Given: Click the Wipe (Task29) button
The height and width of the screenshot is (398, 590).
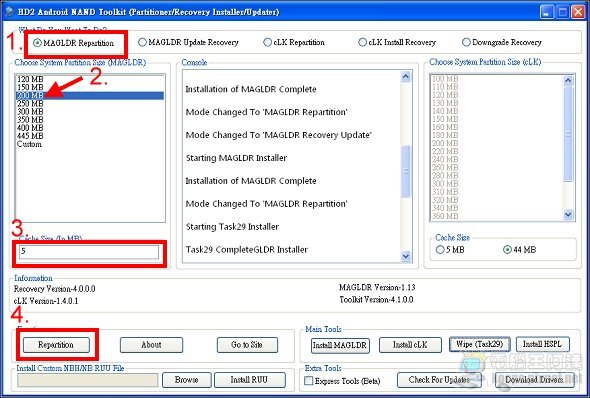Looking at the screenshot, I should click(x=480, y=344).
